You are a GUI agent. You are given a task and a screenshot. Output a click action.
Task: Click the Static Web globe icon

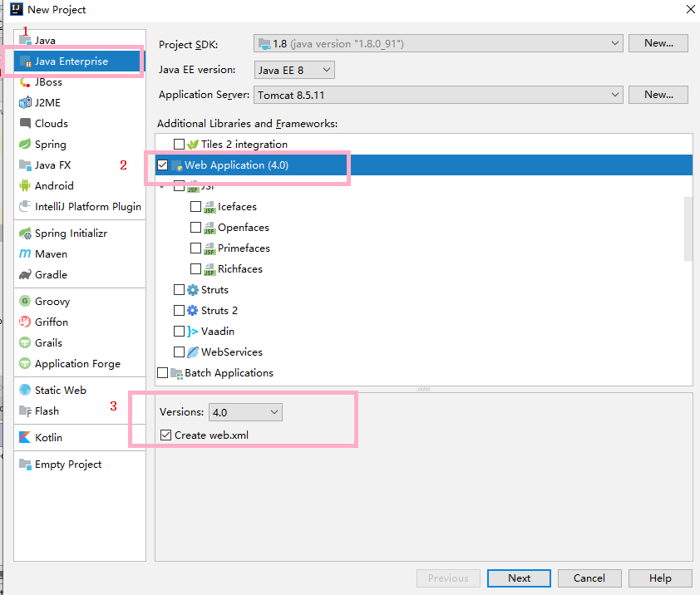click(25, 390)
